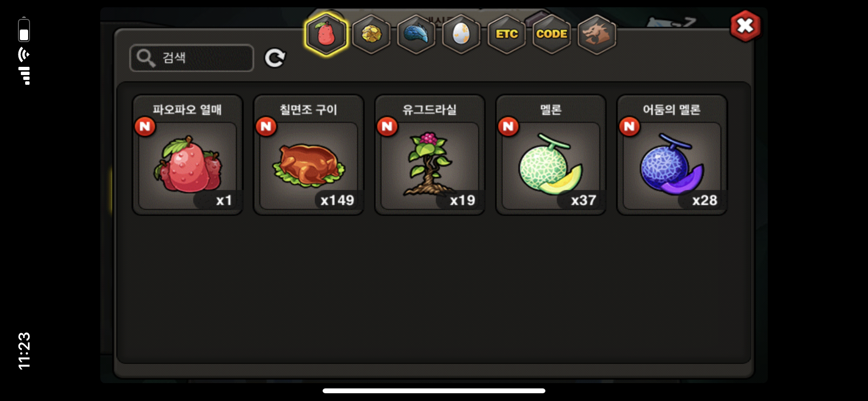Click the N badge on 칠면조 구이
The height and width of the screenshot is (401, 868).
pos(266,127)
